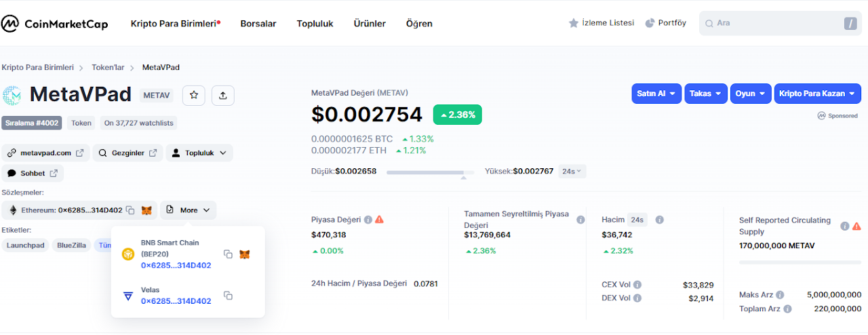Screen dimensions: 868x335
Task: Open Portföy pie chart link
Action: [x=665, y=23]
